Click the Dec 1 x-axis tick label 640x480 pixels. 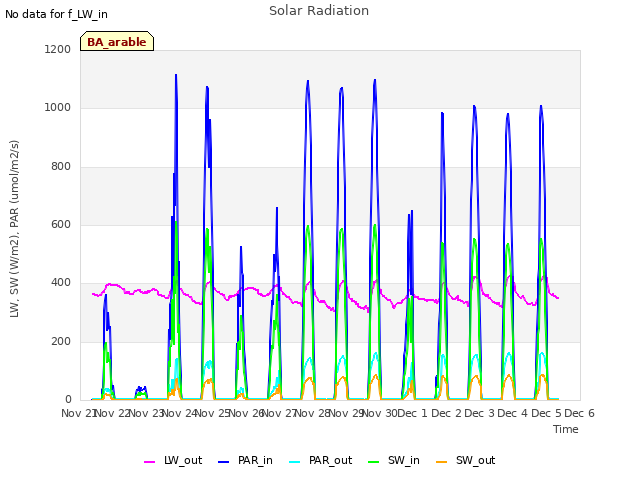click(412, 413)
